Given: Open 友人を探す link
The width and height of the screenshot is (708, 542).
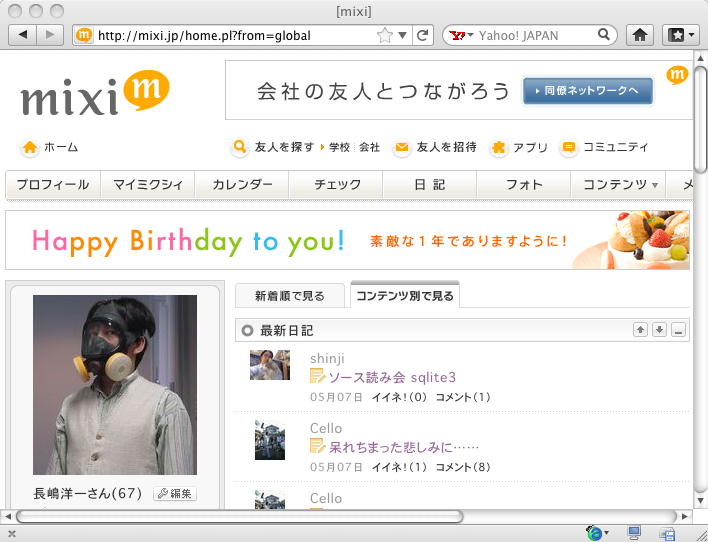Looking at the screenshot, I should pos(284,147).
